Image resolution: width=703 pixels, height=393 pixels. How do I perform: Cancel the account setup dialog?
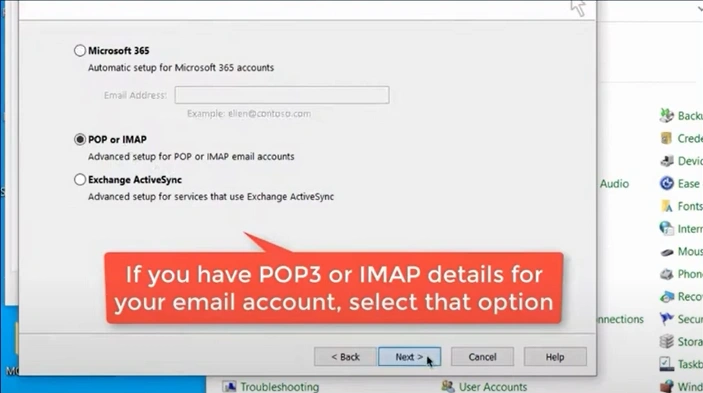(482, 357)
